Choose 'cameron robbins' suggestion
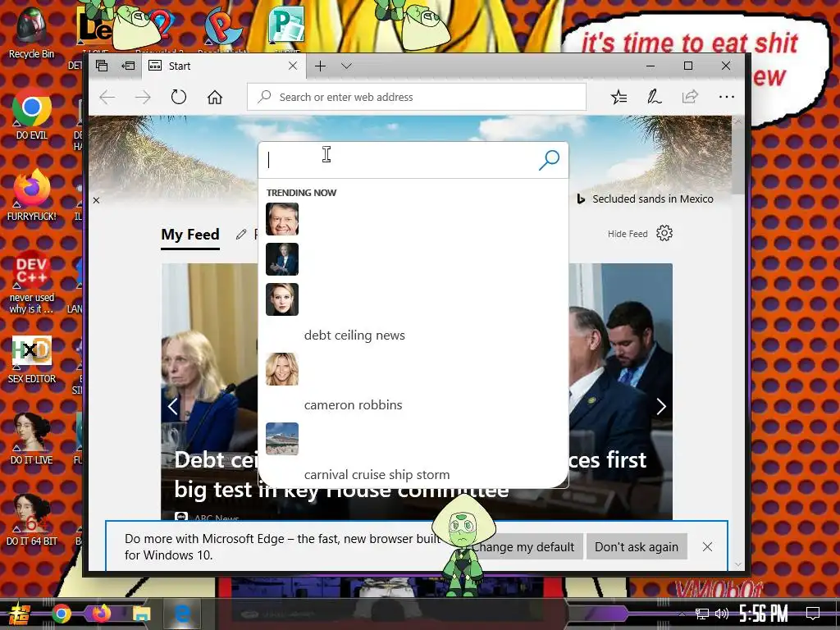 click(x=353, y=405)
